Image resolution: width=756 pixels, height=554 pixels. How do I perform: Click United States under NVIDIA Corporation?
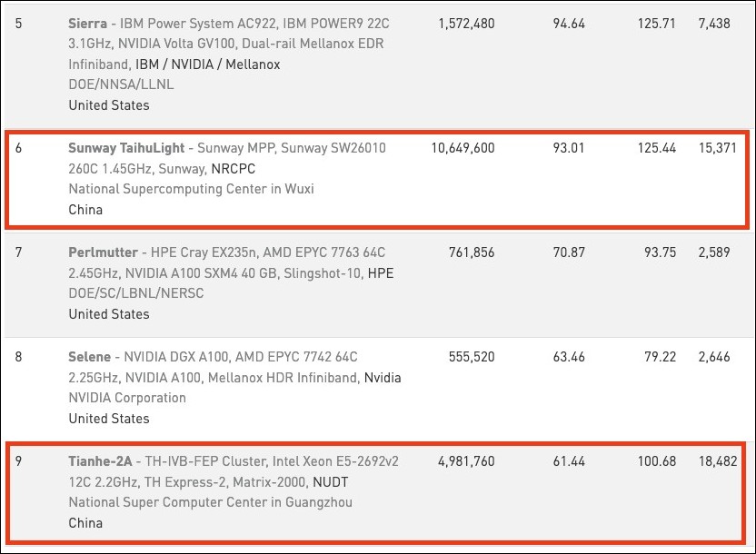(109, 419)
